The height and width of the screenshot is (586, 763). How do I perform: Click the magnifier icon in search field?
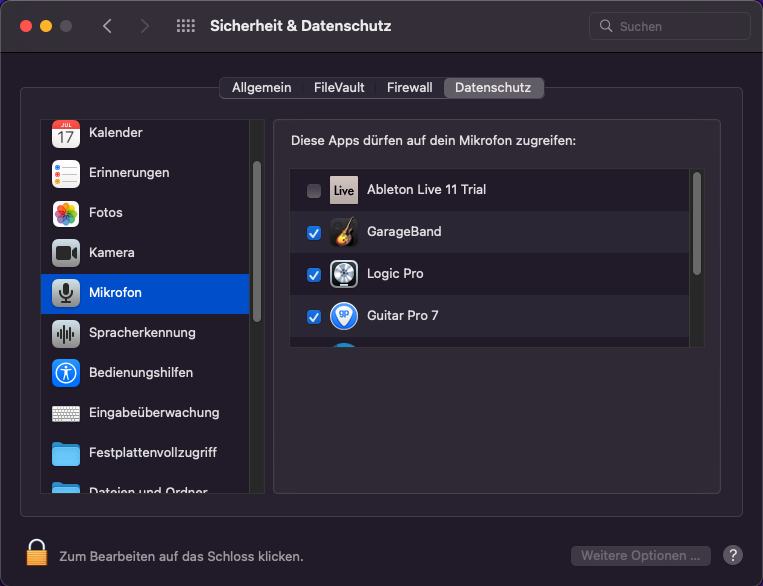click(606, 26)
